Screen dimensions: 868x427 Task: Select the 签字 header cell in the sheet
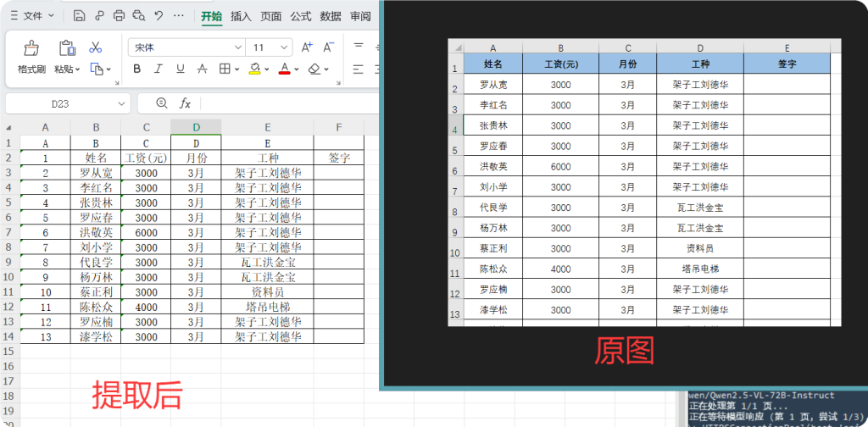click(x=339, y=158)
